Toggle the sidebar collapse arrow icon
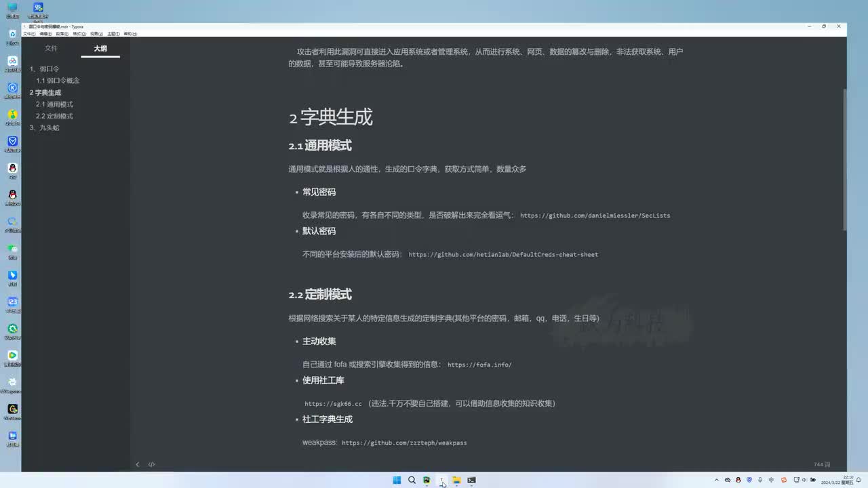Screen dimensions: 868x488 138,464
